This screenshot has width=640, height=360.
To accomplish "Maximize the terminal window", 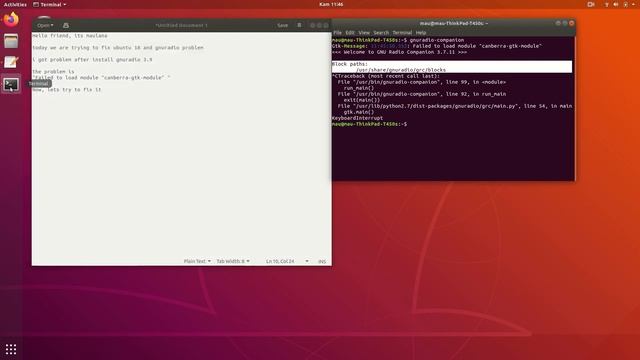I will point(565,24).
